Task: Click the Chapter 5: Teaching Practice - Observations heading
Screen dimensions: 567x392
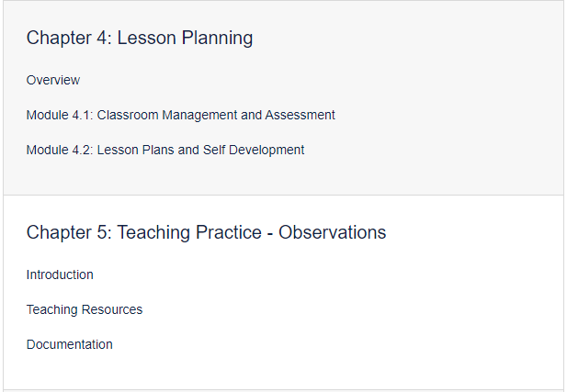Action: [x=206, y=232]
